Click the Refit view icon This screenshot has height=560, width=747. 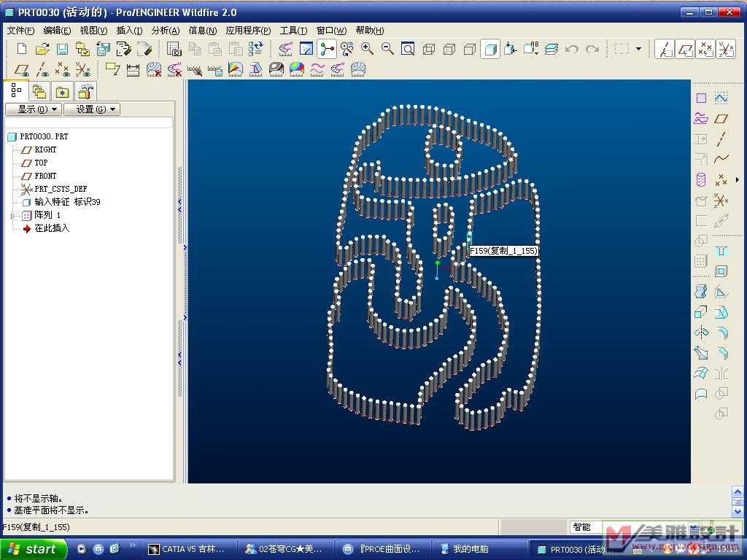[408, 49]
